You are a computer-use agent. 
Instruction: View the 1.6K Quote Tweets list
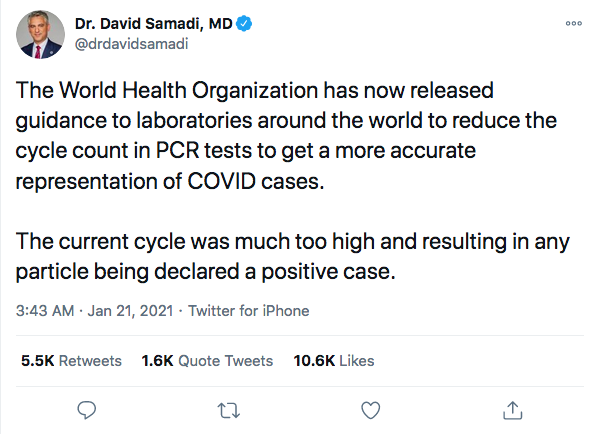[x=207, y=361]
